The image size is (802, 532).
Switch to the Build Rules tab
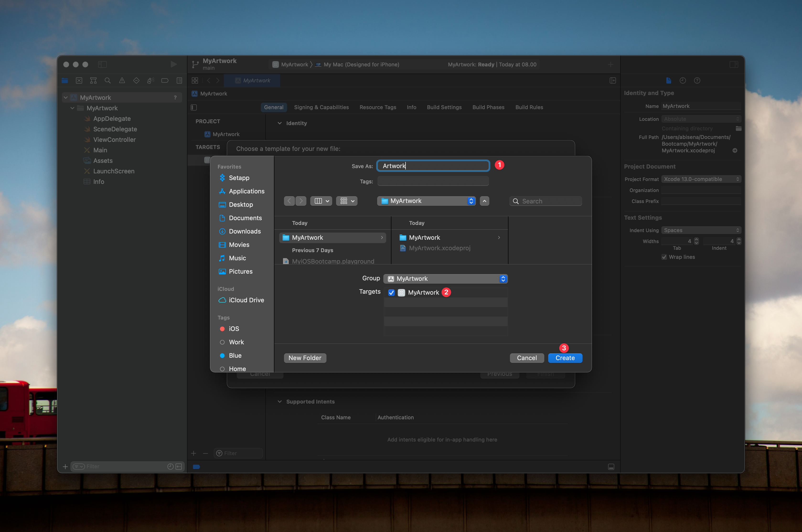[x=529, y=107]
